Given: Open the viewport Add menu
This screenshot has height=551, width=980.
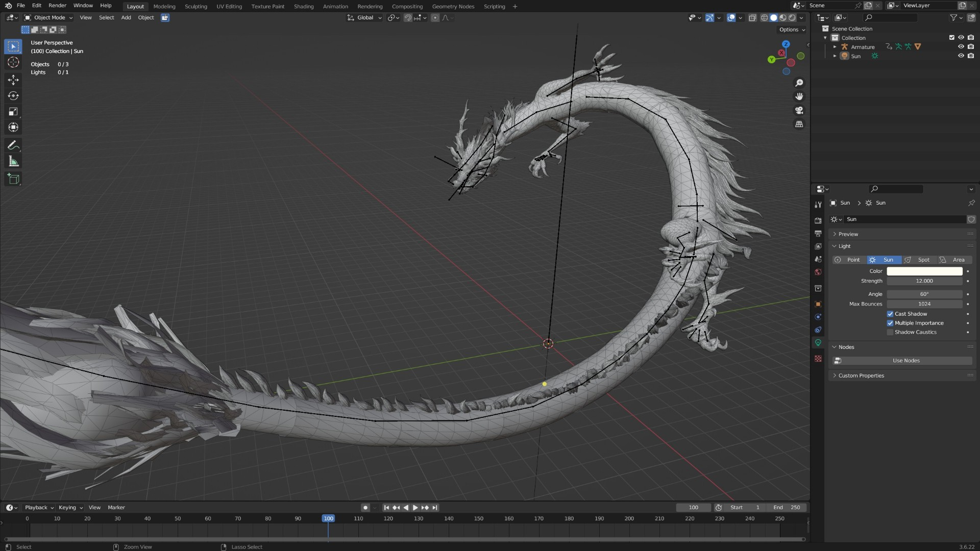Looking at the screenshot, I should (x=126, y=18).
